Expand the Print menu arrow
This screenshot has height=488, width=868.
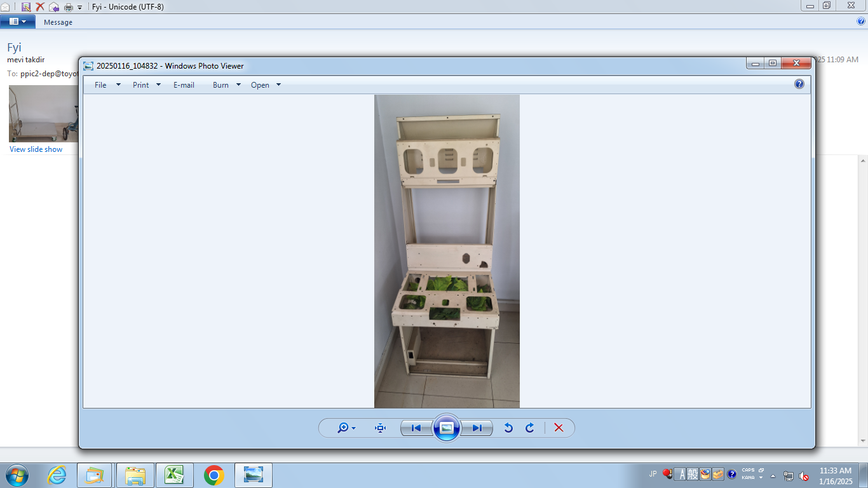(x=158, y=85)
